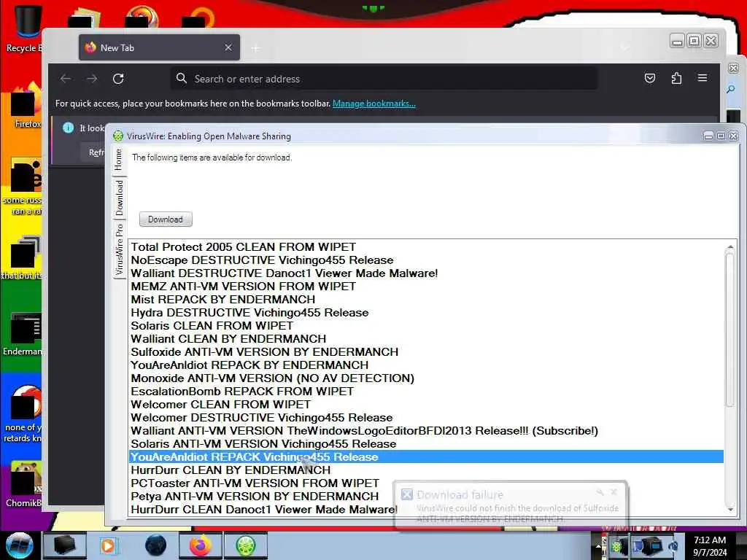Select 'HurrDurr CLEAN Danoct1 Viewer Made Malware!'

(426, 510)
